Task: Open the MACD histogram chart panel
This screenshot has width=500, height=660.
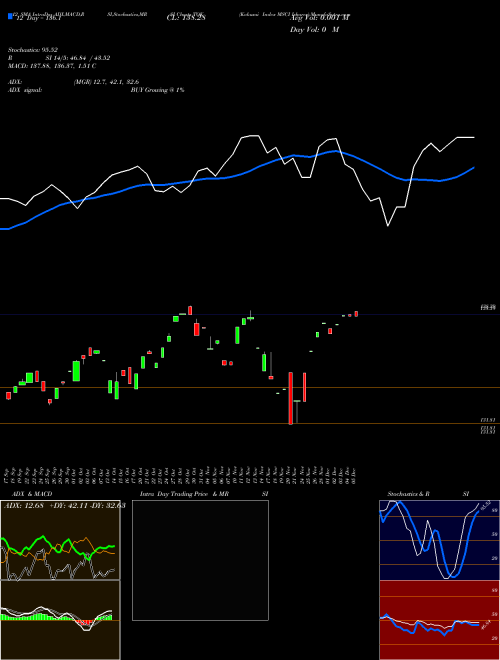Action: coord(60,620)
